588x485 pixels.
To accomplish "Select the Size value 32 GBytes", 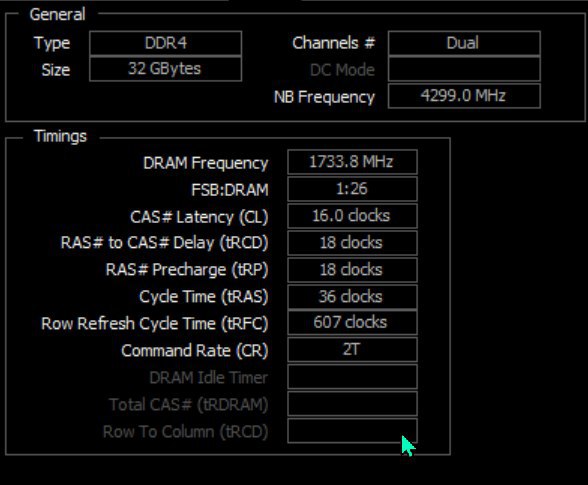I will click(165, 69).
